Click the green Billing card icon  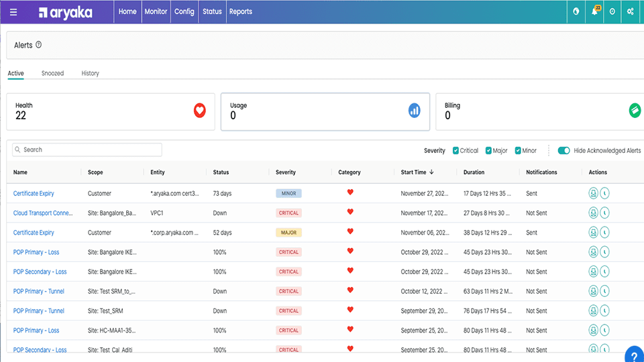[635, 110]
